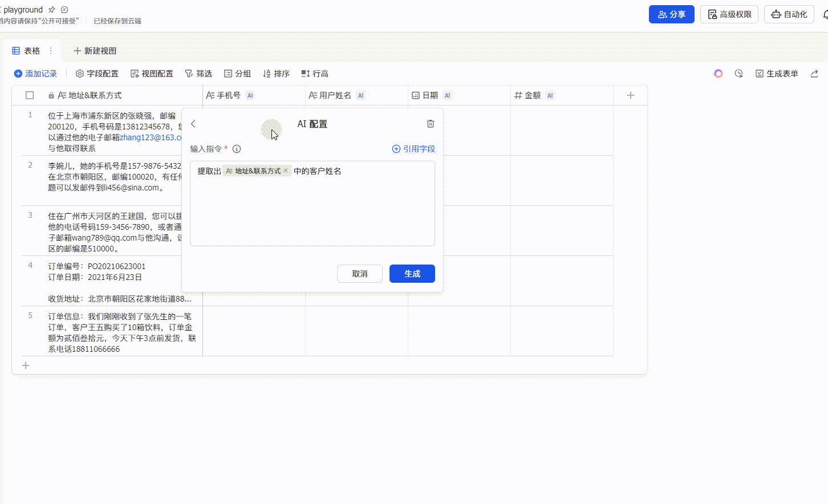The height and width of the screenshot is (504, 828).
Task: Click the 引用字段 link
Action: [x=413, y=149]
